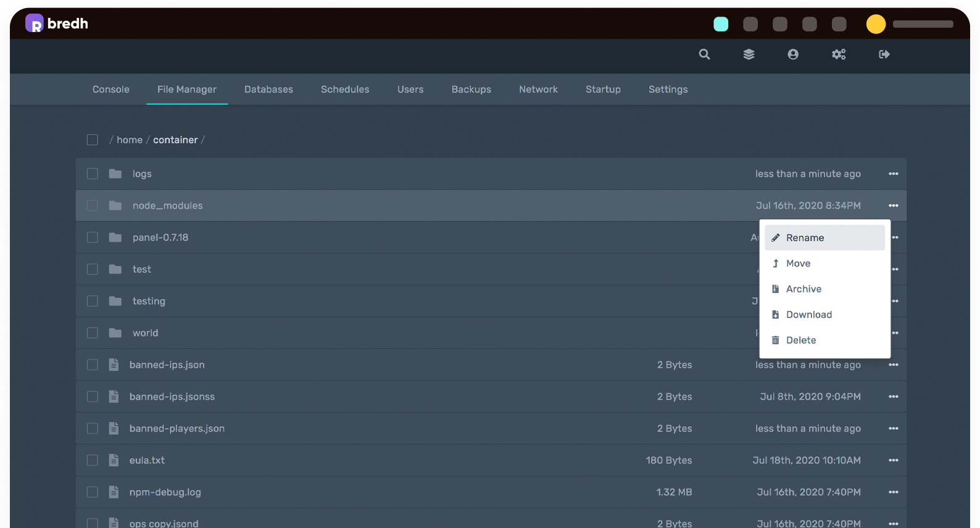This screenshot has width=980, height=528.
Task: Toggle the select-all checkbox beside breadcrumb
Action: point(93,140)
